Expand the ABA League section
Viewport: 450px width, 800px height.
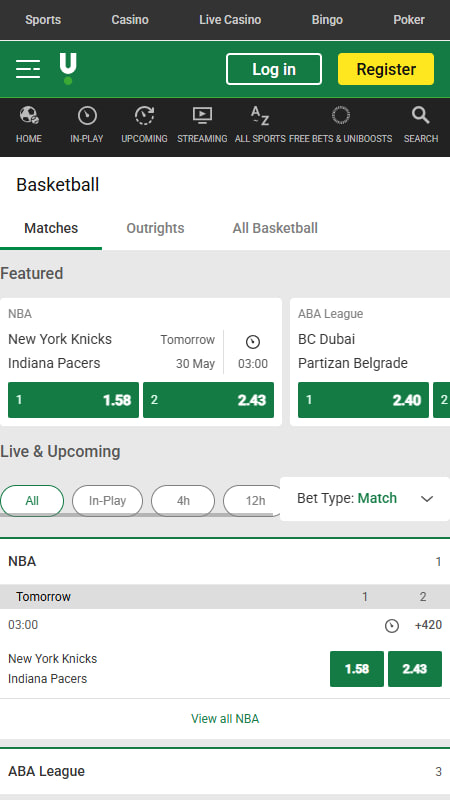click(225, 771)
